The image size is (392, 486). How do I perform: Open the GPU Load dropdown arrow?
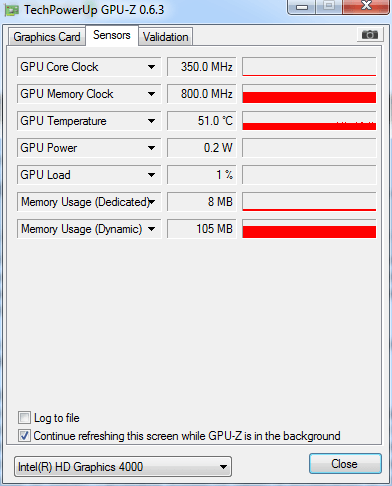click(x=151, y=175)
